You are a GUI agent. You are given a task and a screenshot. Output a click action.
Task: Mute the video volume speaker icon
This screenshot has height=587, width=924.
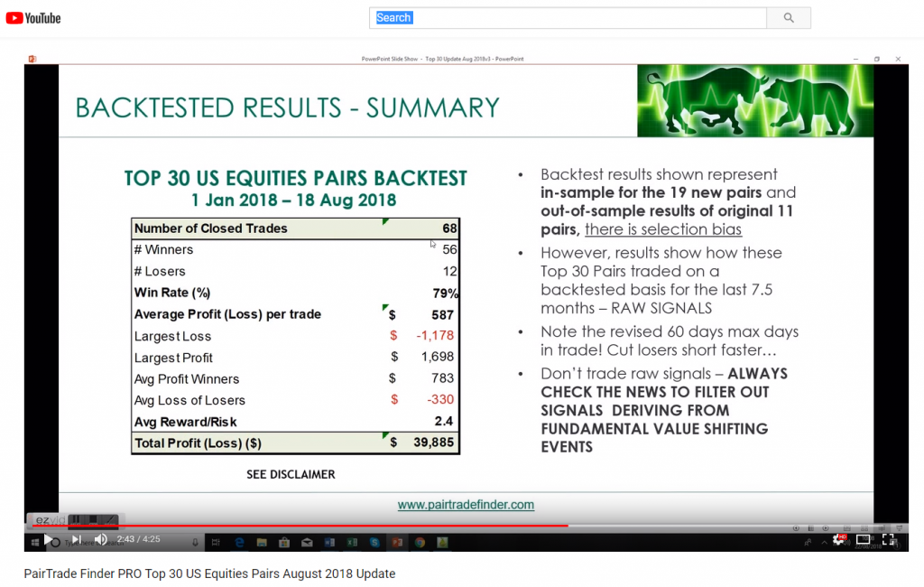pyautogui.click(x=101, y=540)
